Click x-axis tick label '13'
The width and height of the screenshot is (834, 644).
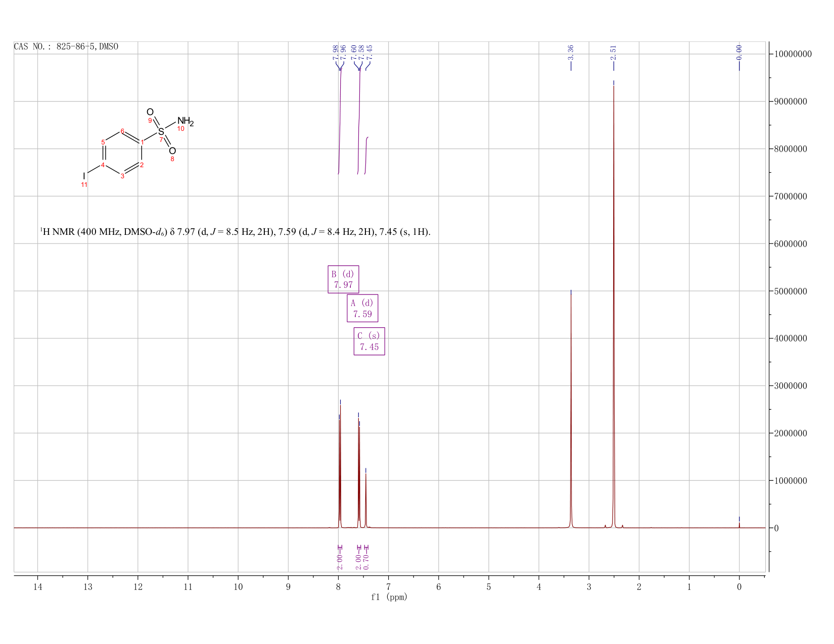pyautogui.click(x=87, y=586)
